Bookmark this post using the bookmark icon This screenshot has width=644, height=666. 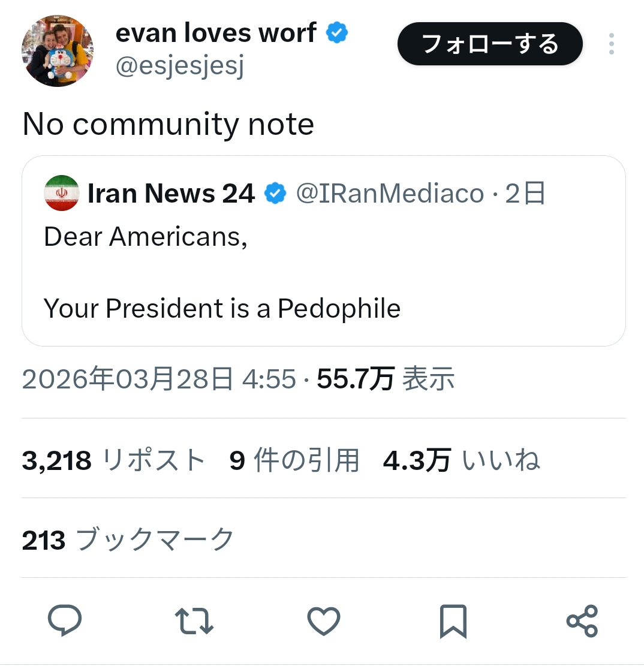pos(453,621)
